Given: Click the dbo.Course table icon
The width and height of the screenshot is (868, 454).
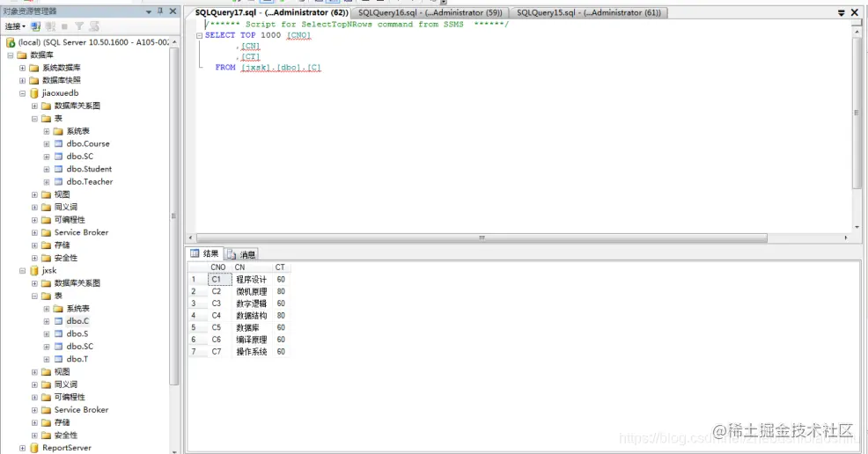Looking at the screenshot, I should [x=58, y=143].
